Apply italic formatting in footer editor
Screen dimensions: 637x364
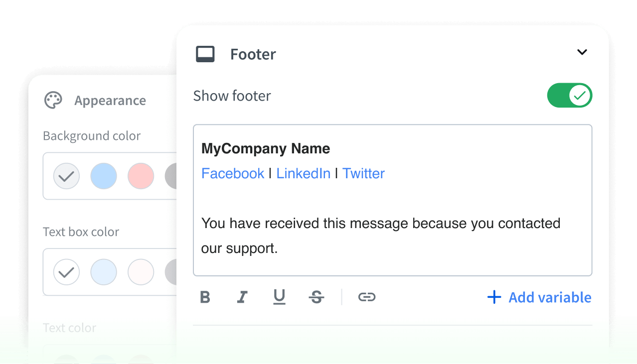242,297
